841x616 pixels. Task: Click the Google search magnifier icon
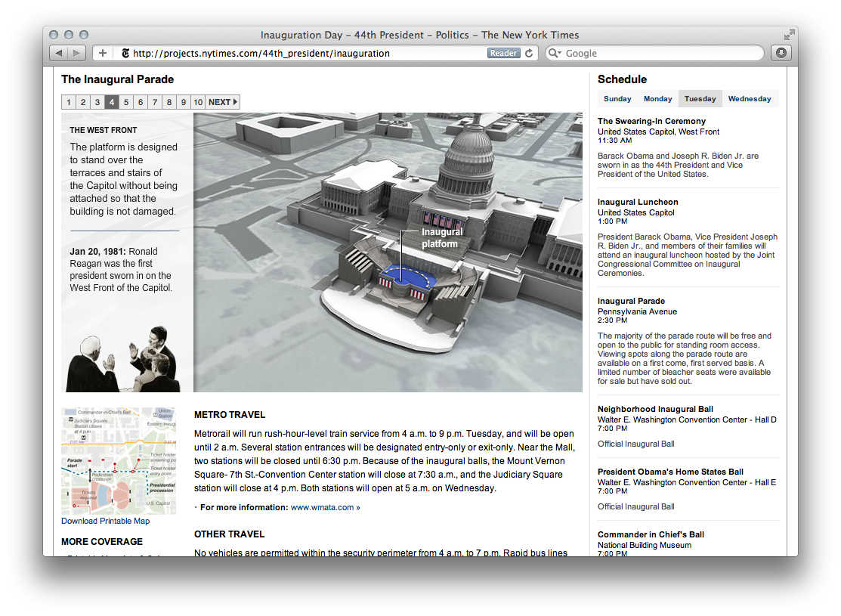click(555, 54)
